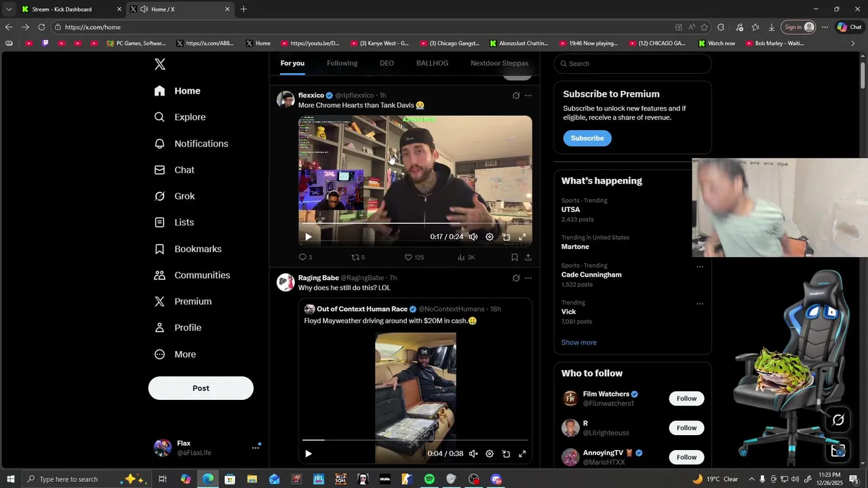The height and width of the screenshot is (488, 868).
Task: Open more options for Cade Cunningham trend
Action: coord(700,266)
